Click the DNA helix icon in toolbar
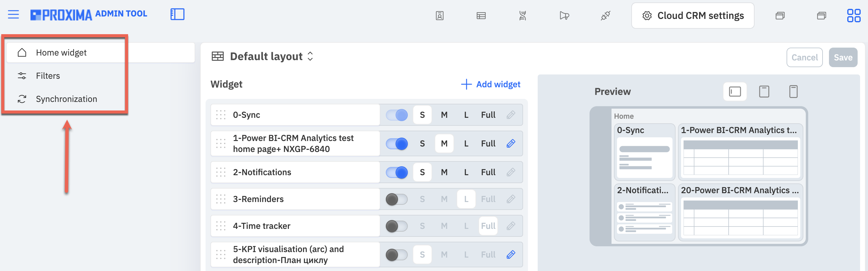The width and height of the screenshot is (868, 271). (522, 16)
